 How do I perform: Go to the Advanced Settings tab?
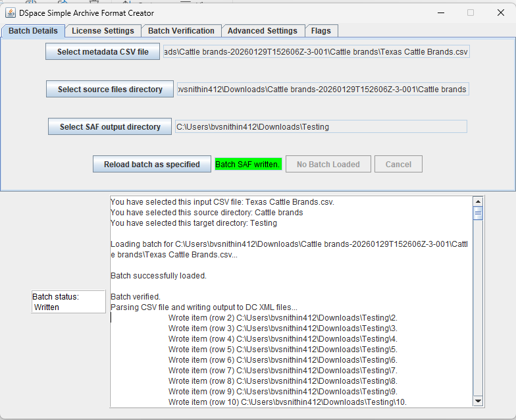[262, 31]
